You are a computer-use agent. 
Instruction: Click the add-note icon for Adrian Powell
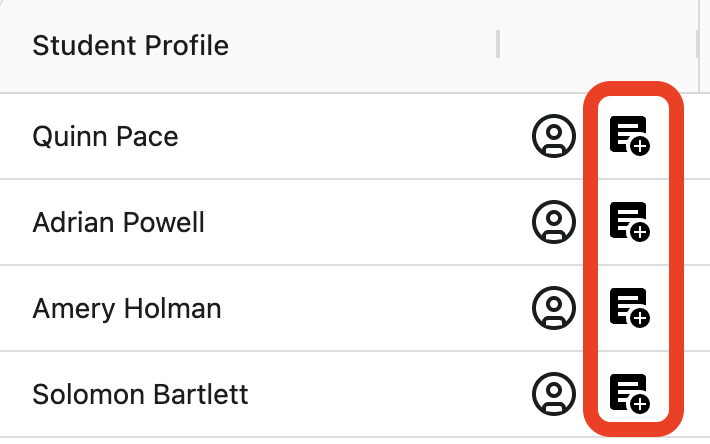(x=630, y=222)
